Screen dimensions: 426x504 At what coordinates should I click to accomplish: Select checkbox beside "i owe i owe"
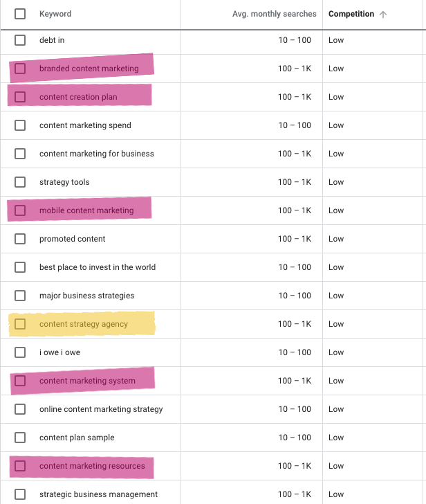(x=20, y=352)
